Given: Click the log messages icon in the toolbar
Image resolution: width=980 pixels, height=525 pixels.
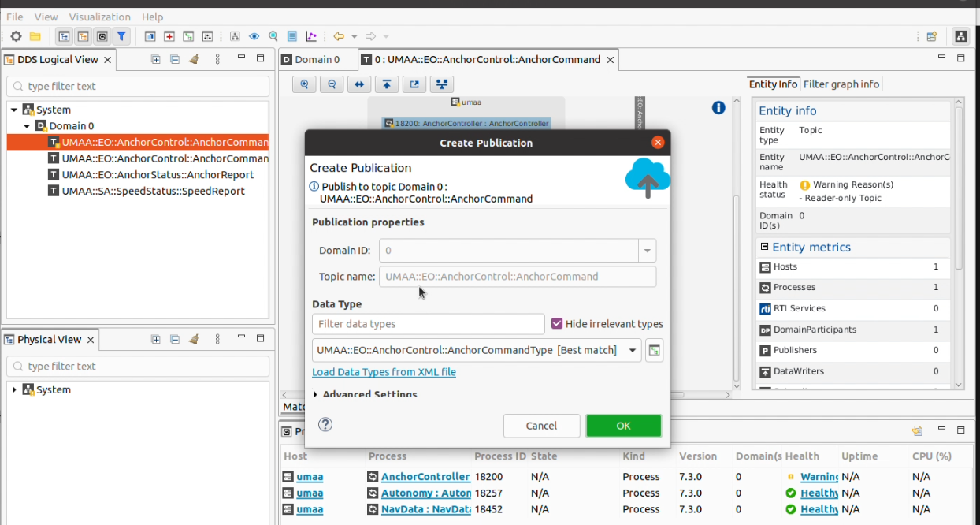Looking at the screenshot, I should [x=292, y=36].
